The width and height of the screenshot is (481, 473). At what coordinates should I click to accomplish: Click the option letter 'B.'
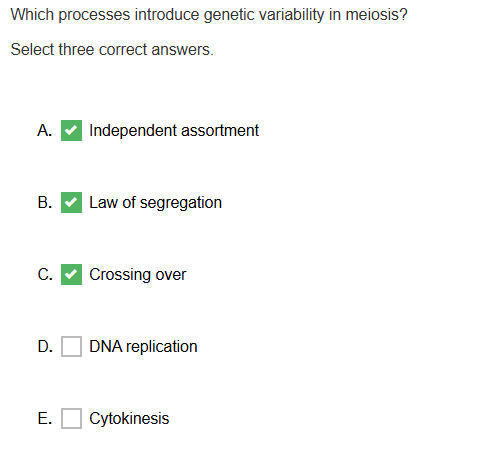click(x=45, y=202)
